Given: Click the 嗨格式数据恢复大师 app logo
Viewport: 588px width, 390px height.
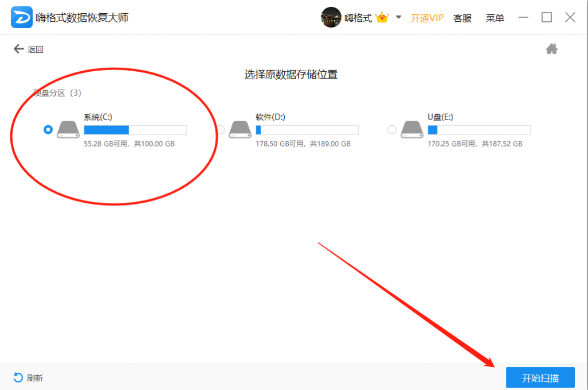Looking at the screenshot, I should click(x=21, y=17).
